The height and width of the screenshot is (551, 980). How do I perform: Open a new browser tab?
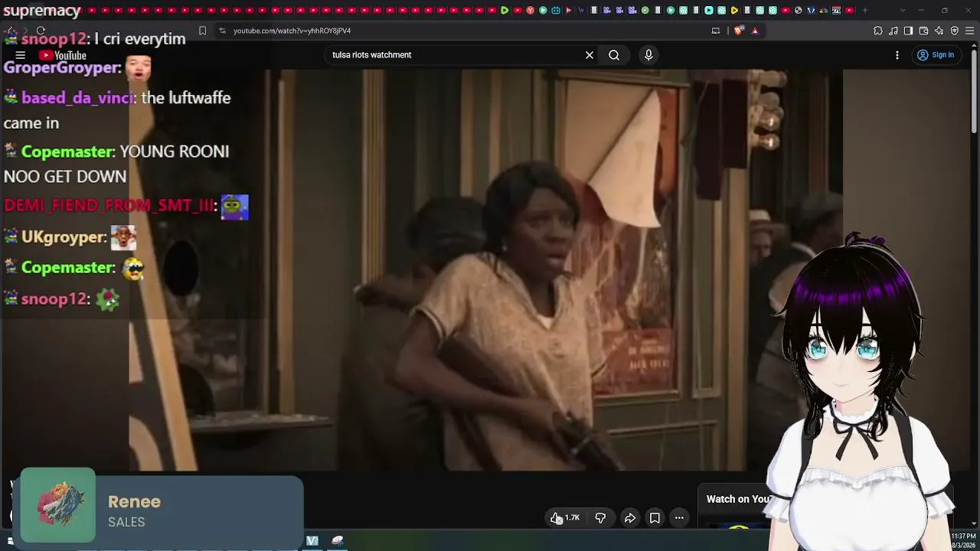click(864, 11)
